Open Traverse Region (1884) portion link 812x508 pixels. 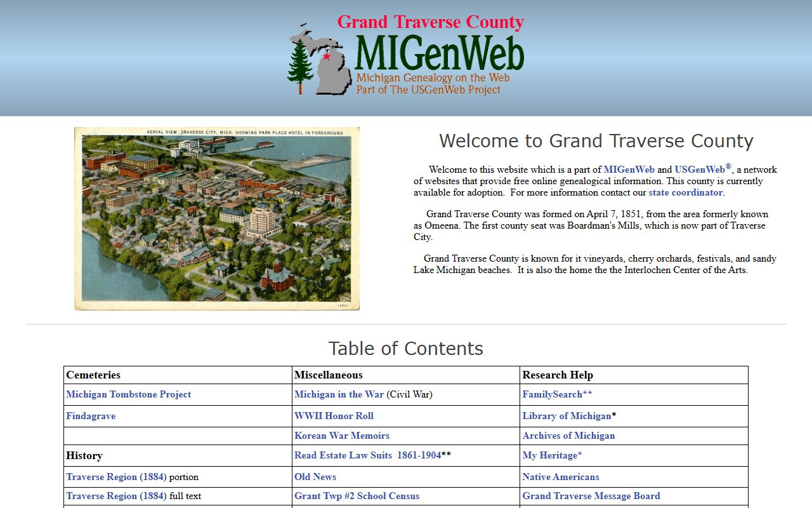click(116, 477)
